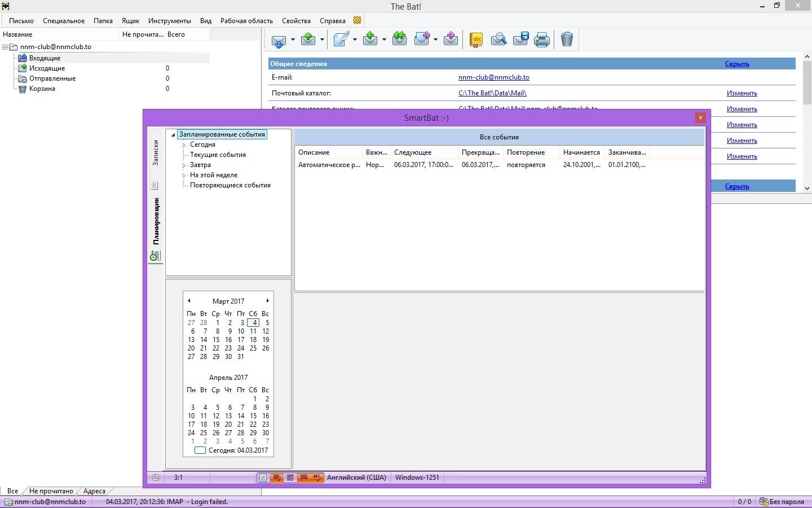The image size is (812, 508).
Task: Click the Print toolbar icon
Action: (542, 40)
